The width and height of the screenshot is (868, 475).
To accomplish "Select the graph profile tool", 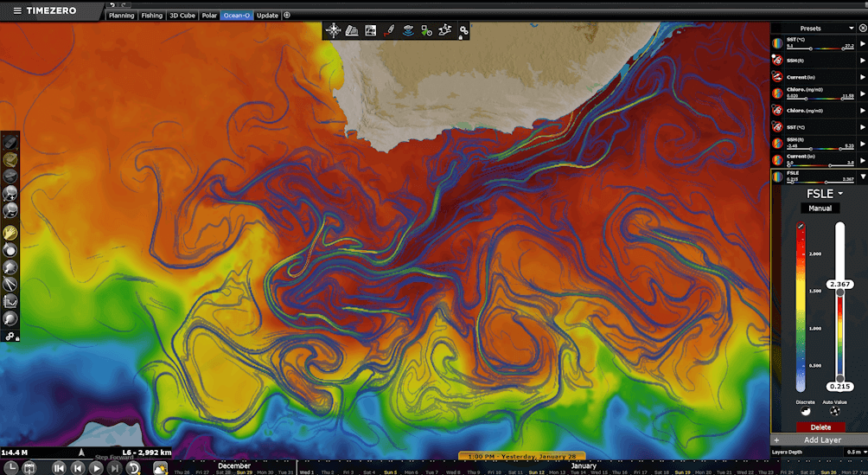I will pos(10,301).
